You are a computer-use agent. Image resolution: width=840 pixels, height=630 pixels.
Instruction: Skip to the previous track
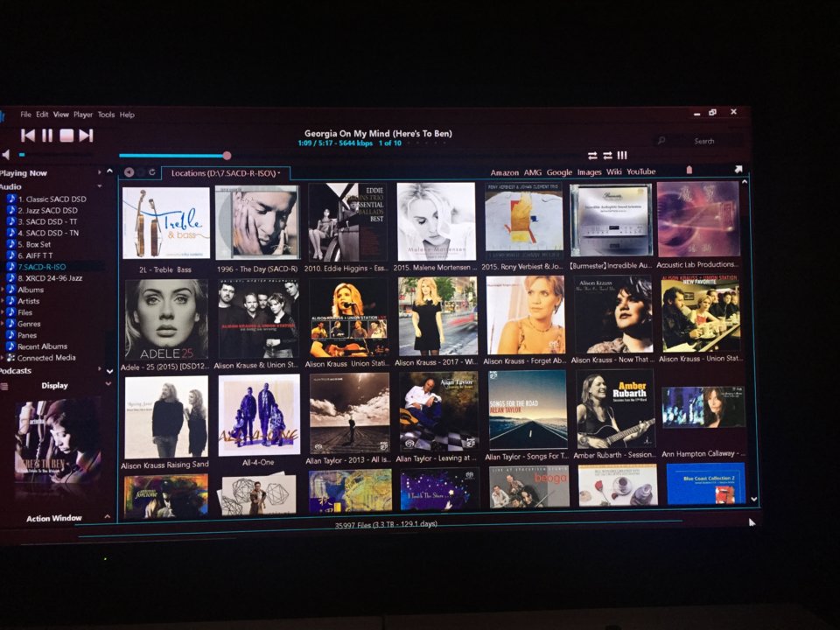(x=28, y=136)
